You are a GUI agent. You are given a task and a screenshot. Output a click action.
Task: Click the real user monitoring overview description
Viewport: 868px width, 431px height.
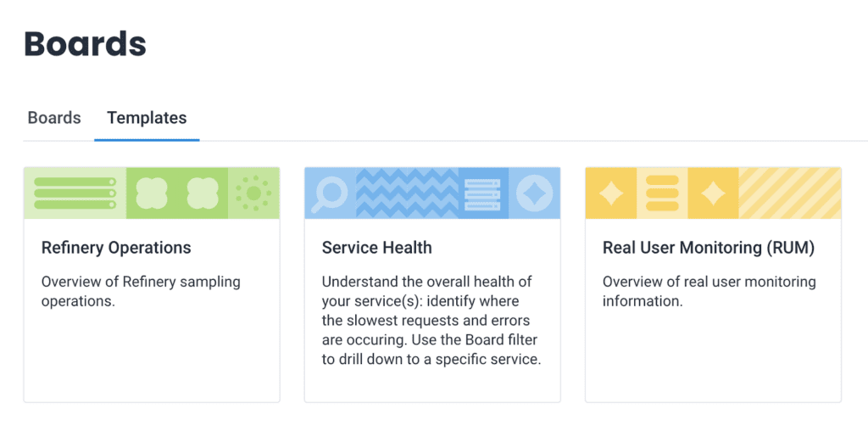click(709, 291)
